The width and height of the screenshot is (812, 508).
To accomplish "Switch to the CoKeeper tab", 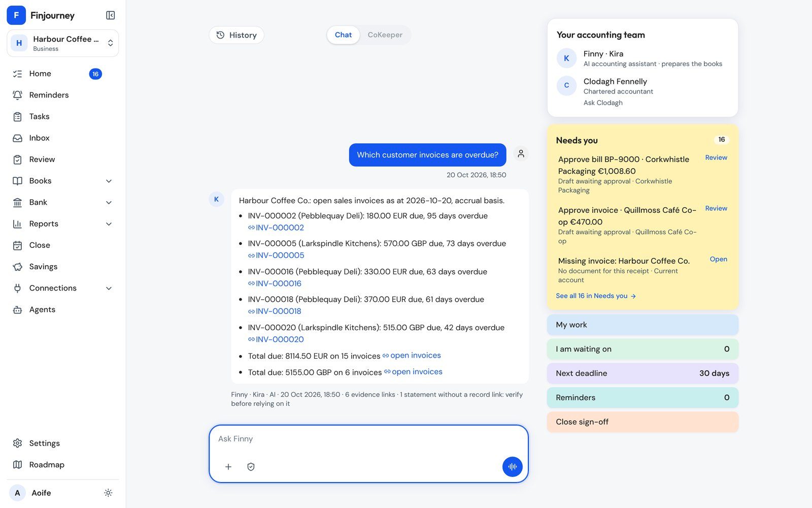I will 385,35.
